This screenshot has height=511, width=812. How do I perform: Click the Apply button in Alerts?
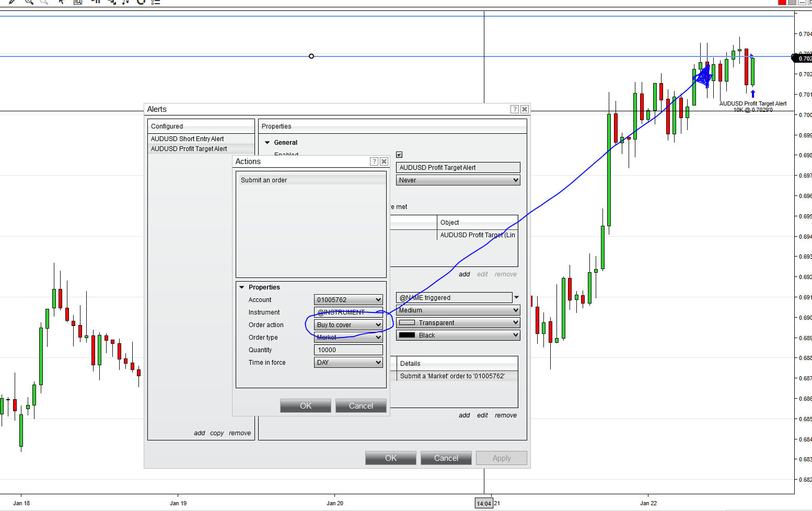[502, 458]
